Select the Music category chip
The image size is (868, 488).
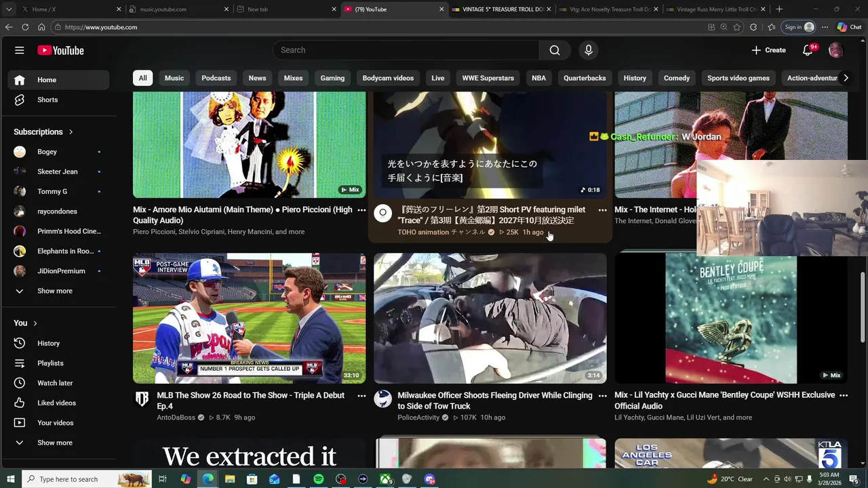tap(174, 78)
